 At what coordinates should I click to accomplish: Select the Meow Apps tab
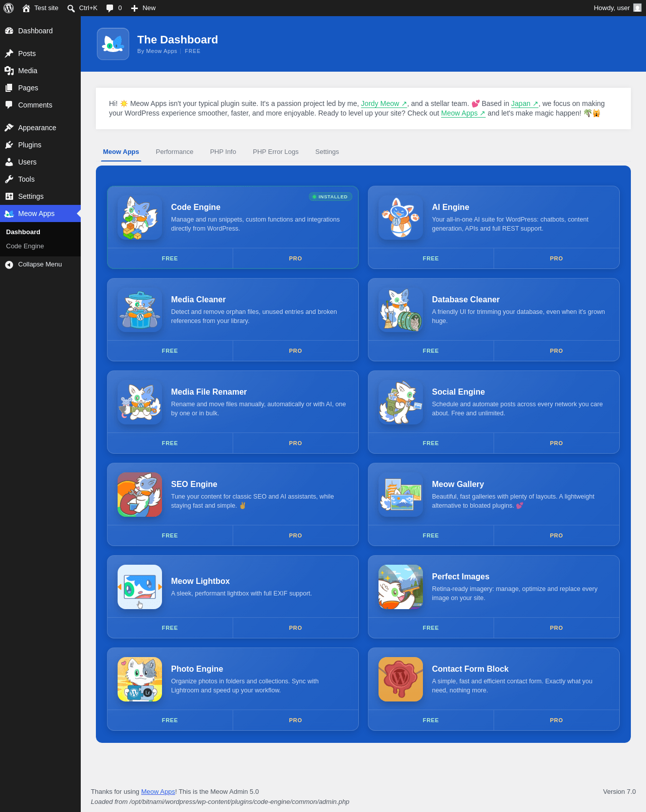click(x=121, y=152)
